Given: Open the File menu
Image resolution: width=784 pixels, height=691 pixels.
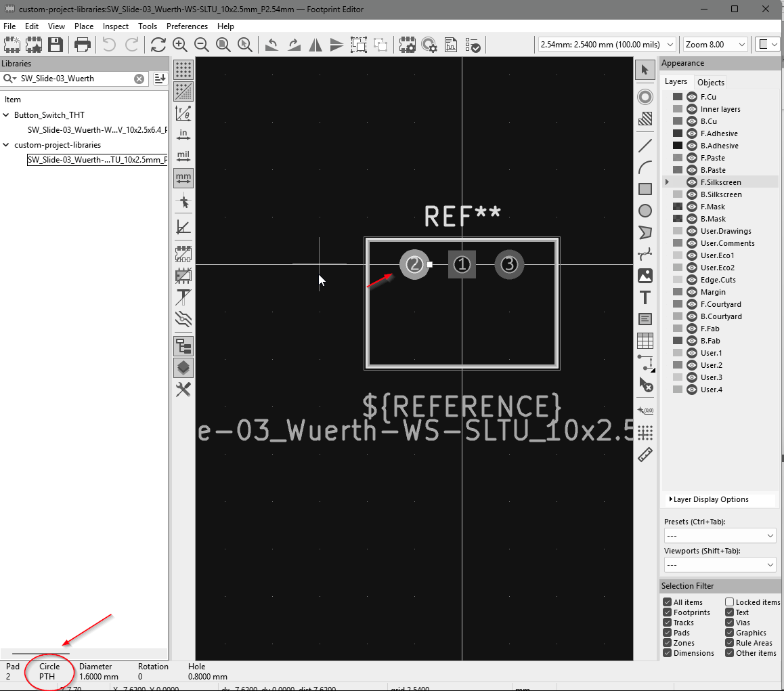Looking at the screenshot, I should point(9,26).
